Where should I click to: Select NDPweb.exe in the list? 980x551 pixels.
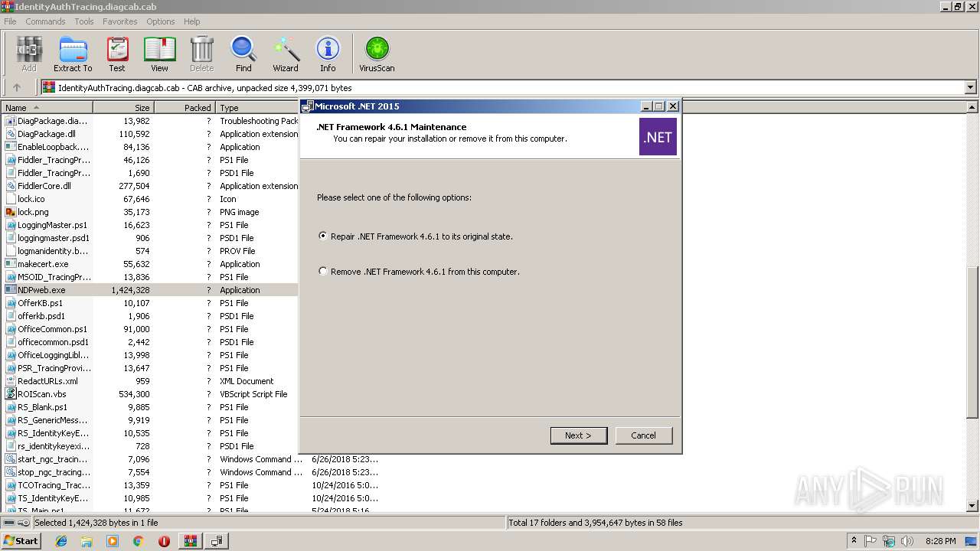click(149, 290)
